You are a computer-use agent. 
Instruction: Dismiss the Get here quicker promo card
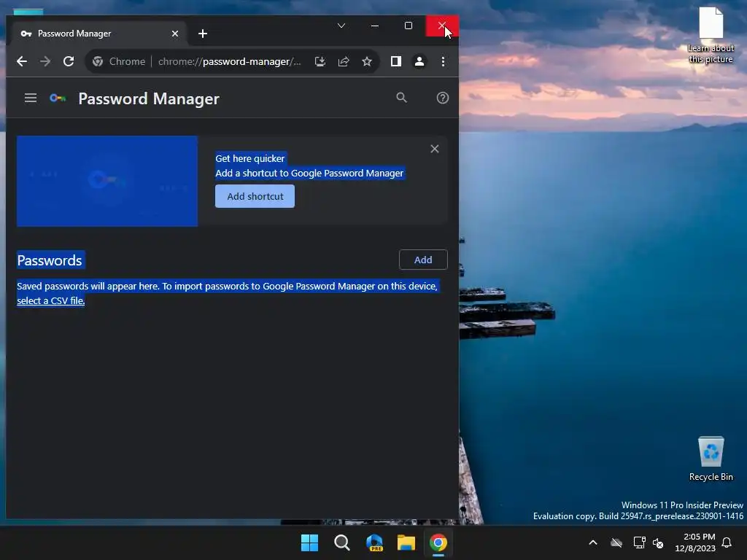coord(435,149)
